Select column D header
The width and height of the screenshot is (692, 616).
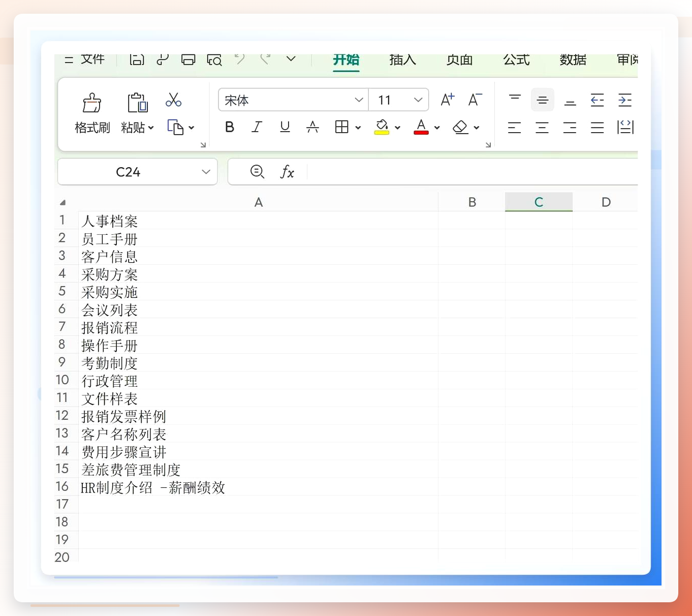(606, 202)
